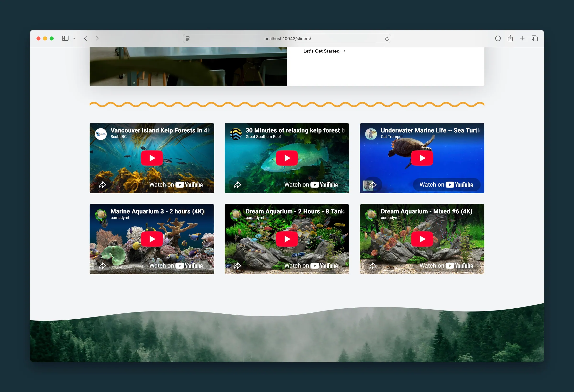Open the Safari share menu
The width and height of the screenshot is (574, 392).
(510, 38)
